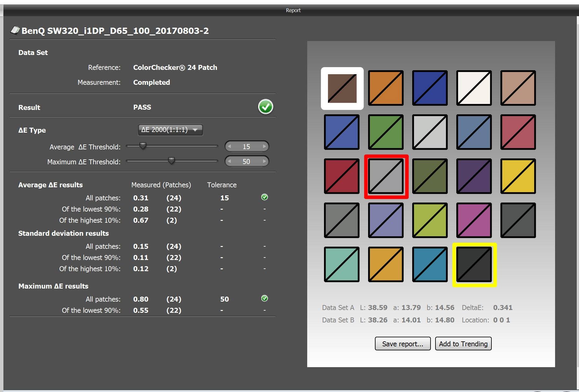
Task: Click the green PASS checkmark icon
Action: (x=266, y=107)
